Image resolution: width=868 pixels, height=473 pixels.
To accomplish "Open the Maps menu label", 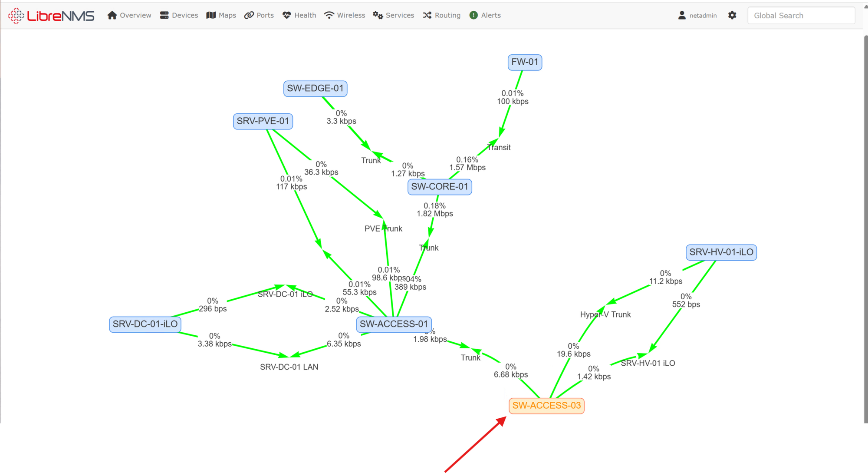I will tap(227, 15).
